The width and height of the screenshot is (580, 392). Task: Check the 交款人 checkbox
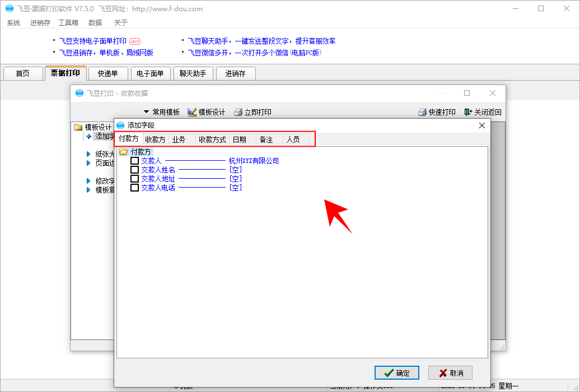[x=134, y=161]
